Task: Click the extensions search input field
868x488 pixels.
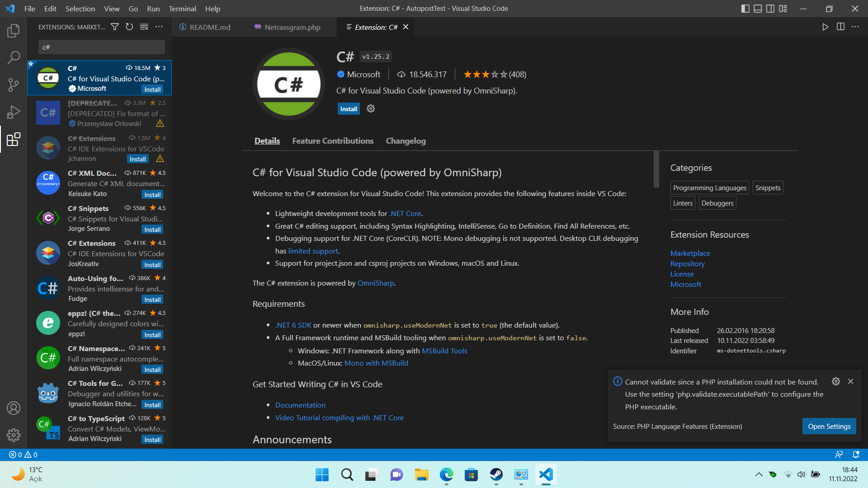Action: [102, 47]
